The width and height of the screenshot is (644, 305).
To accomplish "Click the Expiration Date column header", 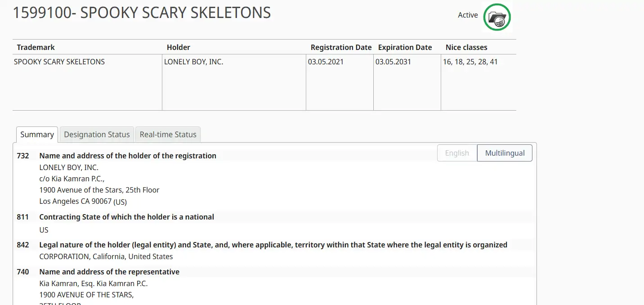I will click(x=405, y=47).
